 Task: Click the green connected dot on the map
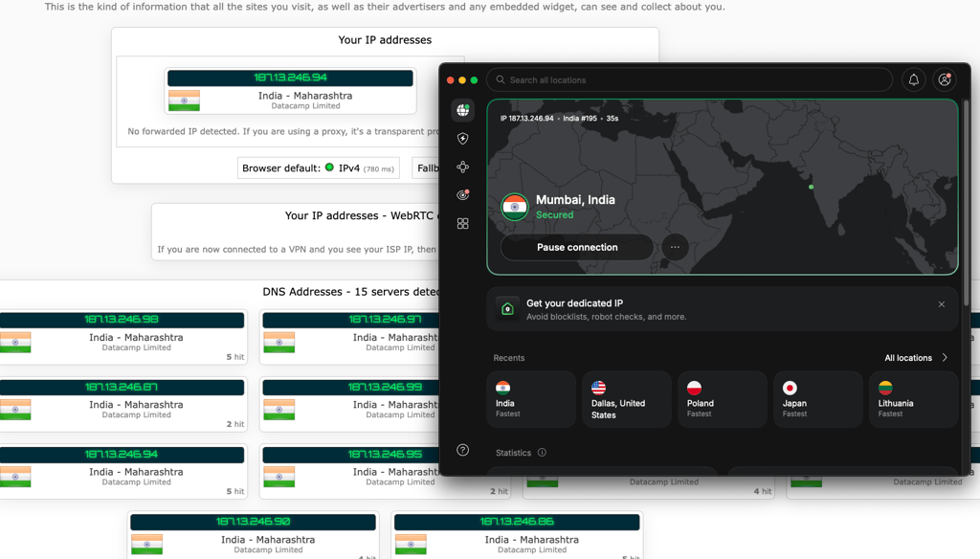pyautogui.click(x=812, y=187)
